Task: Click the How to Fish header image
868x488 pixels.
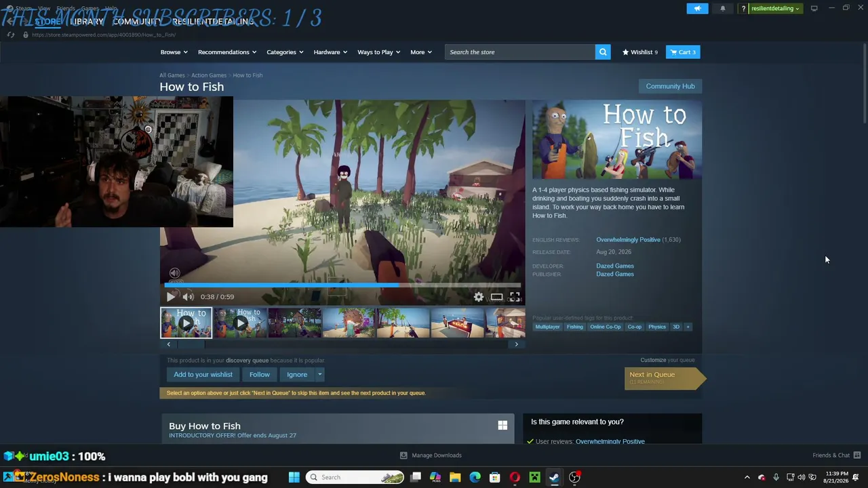Action: tap(617, 140)
